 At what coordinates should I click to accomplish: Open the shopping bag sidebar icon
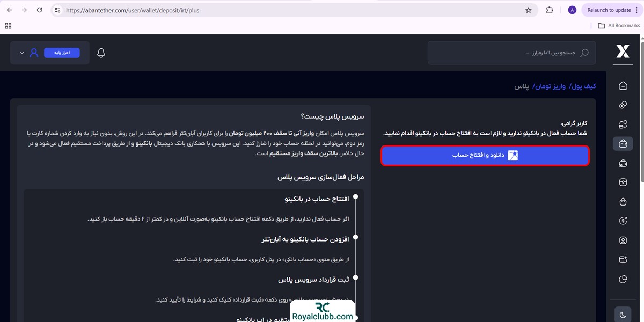click(x=623, y=202)
